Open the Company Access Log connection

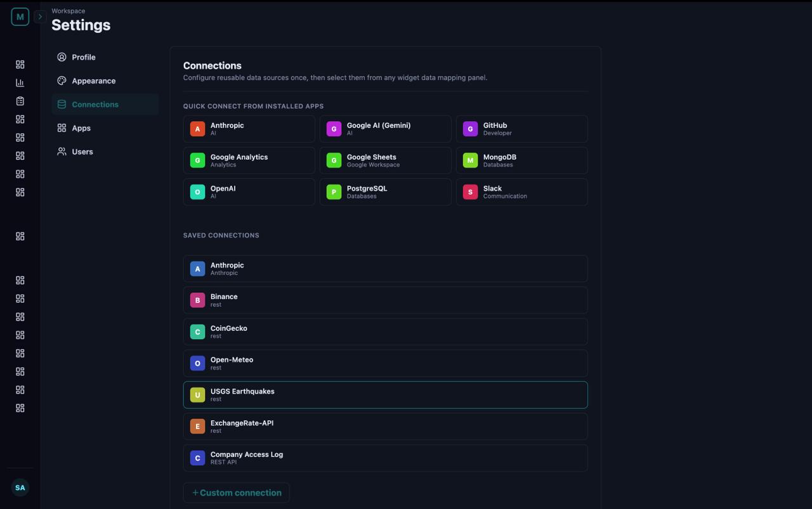(385, 458)
